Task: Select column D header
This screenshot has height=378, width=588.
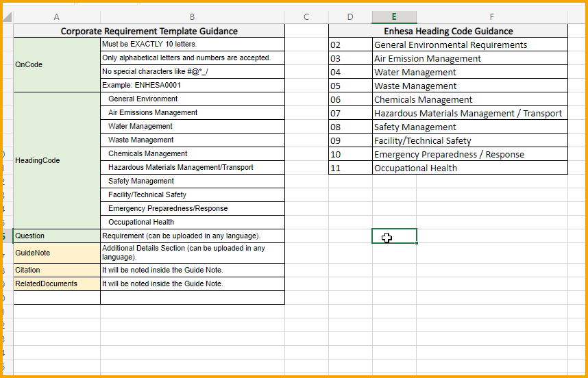Action: coord(350,17)
